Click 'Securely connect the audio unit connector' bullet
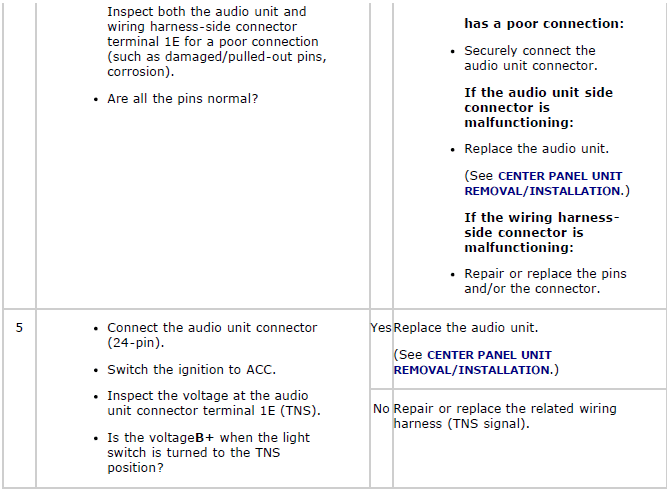The height and width of the screenshot is (492, 669). pos(530,58)
